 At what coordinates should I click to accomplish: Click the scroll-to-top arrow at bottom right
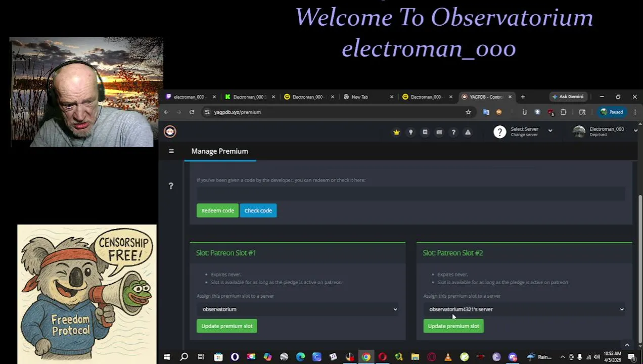coord(627,345)
